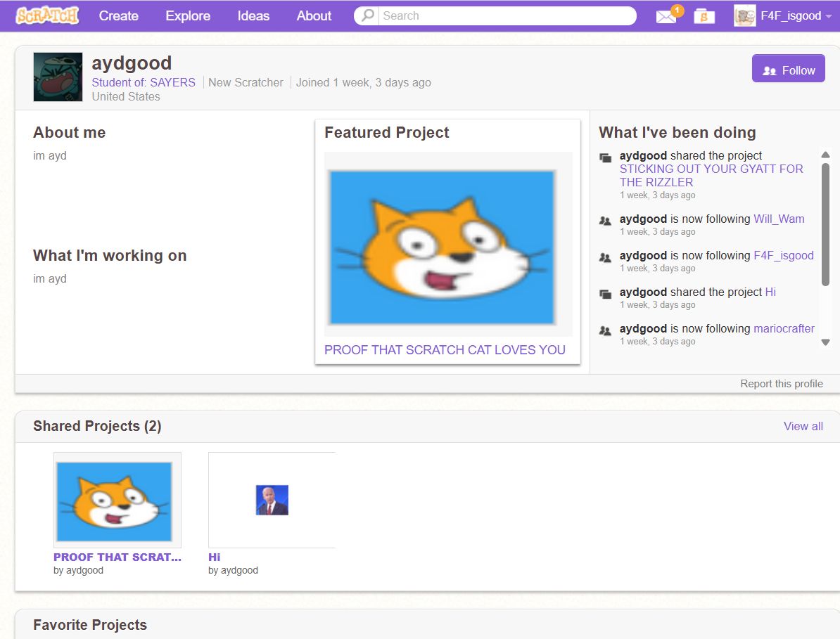Click the Favorite Projects heading
The image size is (840, 639).
[x=90, y=625]
